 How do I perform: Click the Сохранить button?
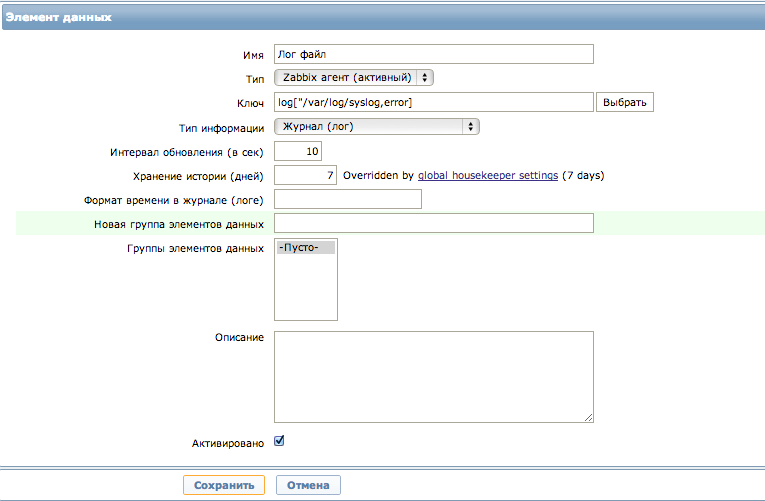point(224,485)
